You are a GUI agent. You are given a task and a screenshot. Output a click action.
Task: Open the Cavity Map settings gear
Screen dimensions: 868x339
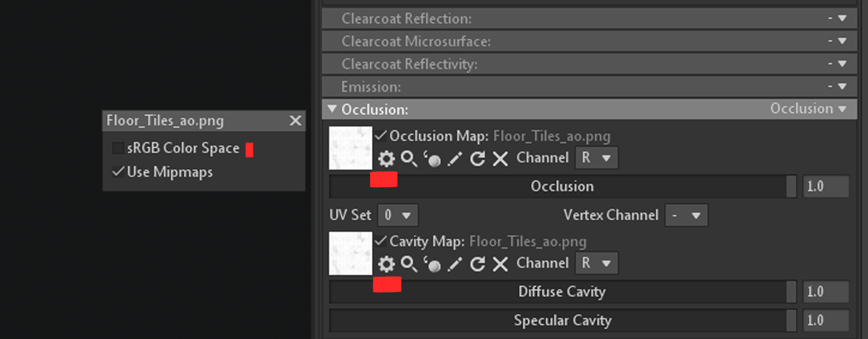click(386, 264)
